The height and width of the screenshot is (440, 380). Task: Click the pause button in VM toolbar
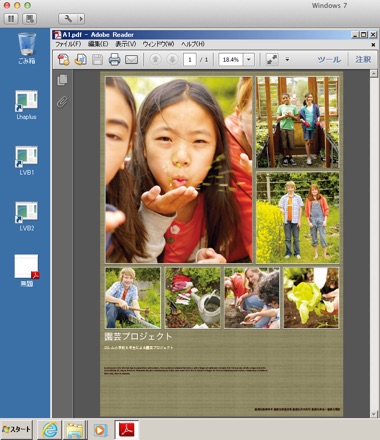tap(11, 19)
